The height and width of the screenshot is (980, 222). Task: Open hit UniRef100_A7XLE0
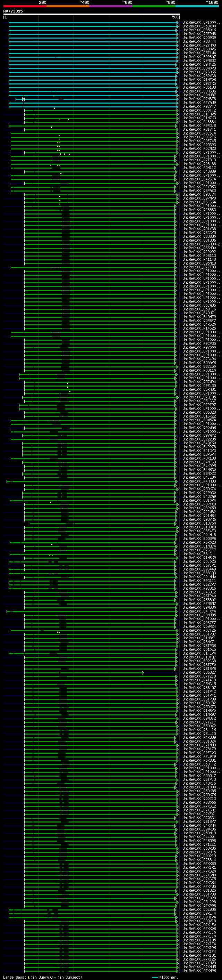[x=199, y=925]
